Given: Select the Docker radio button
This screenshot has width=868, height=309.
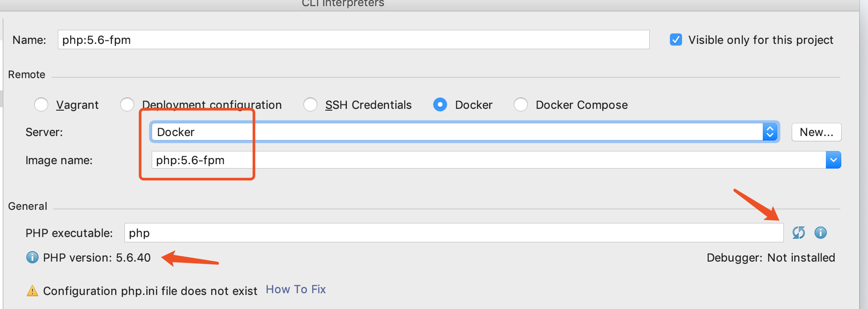Looking at the screenshot, I should click(x=440, y=104).
